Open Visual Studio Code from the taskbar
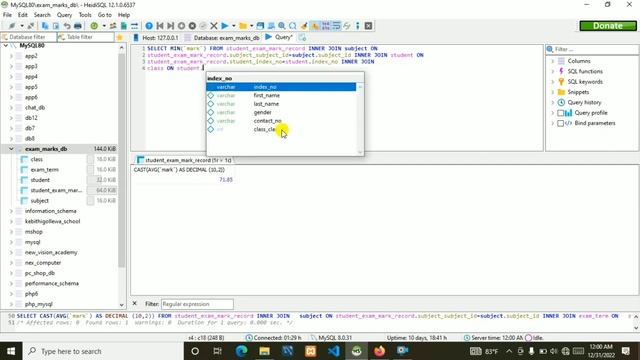The width and height of the screenshot is (640, 360). (x=333, y=351)
